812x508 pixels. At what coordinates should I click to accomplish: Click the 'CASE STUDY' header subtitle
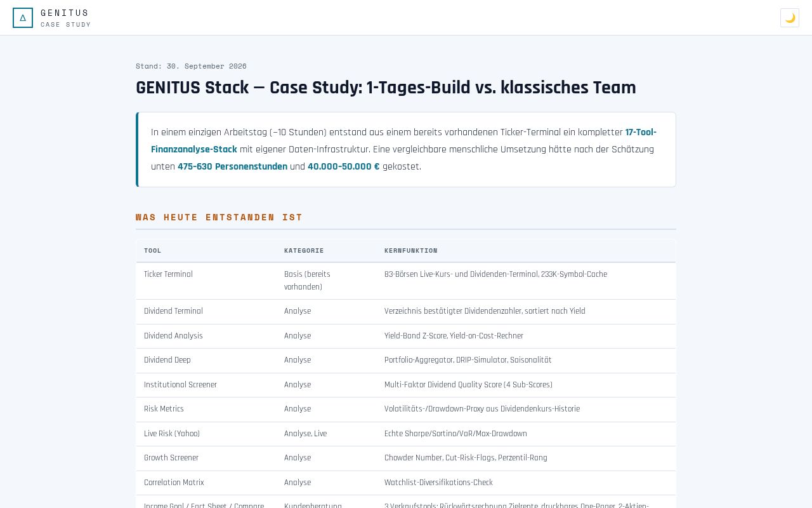66,25
